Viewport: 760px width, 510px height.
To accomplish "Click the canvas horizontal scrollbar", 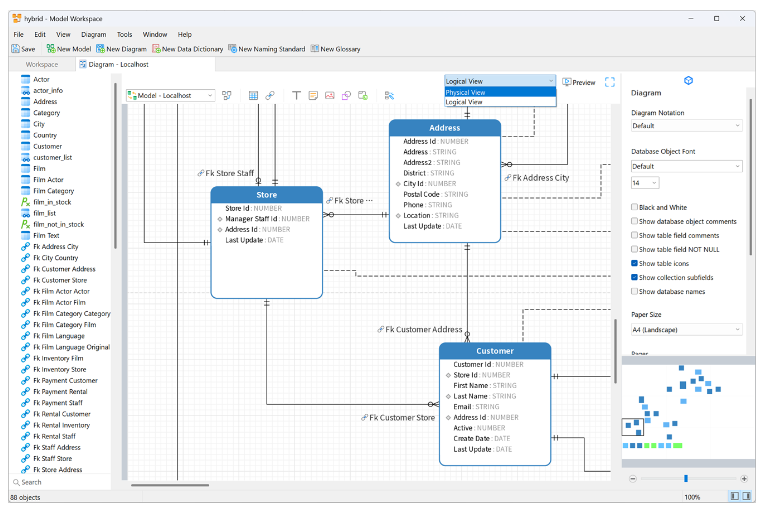I will [x=170, y=485].
